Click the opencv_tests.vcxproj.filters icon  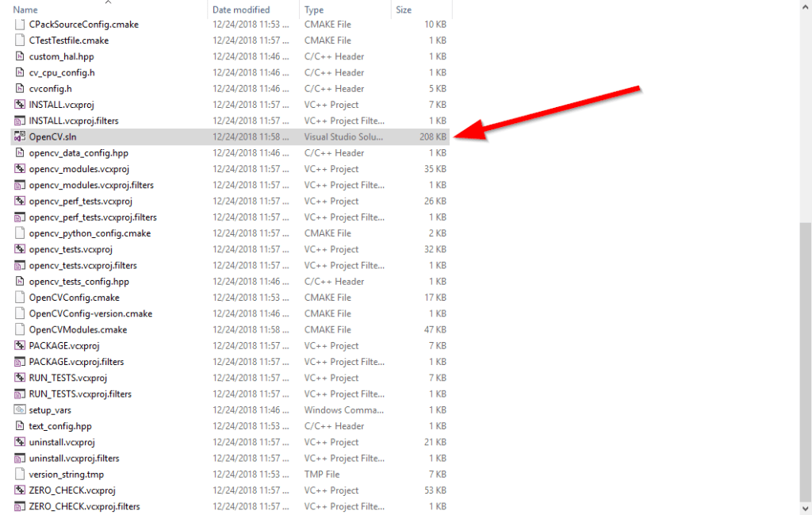pyautogui.click(x=20, y=265)
